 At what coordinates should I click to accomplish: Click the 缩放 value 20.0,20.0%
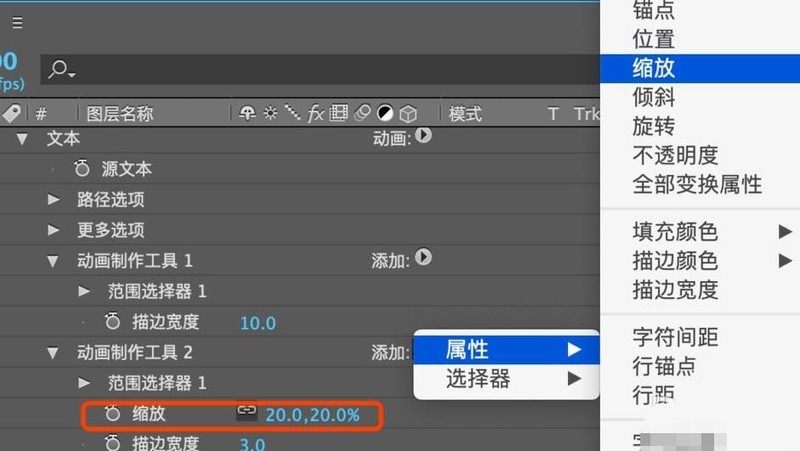point(312,415)
